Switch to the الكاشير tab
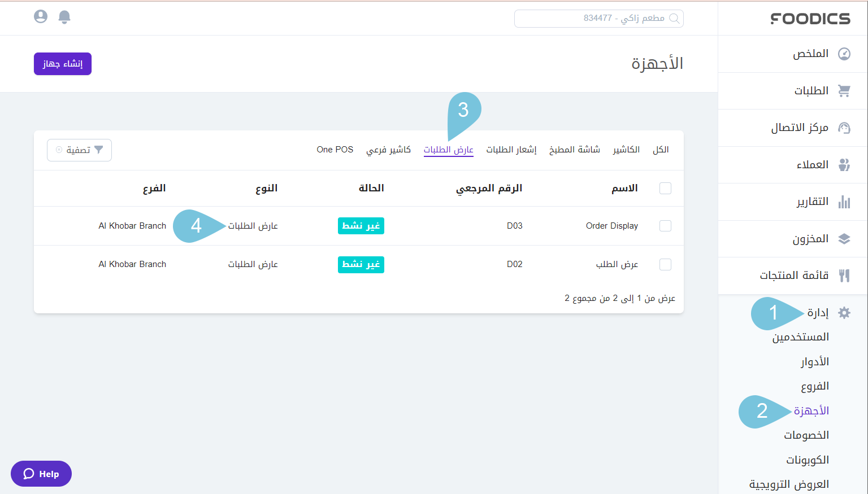The height and width of the screenshot is (494, 868). (x=626, y=150)
